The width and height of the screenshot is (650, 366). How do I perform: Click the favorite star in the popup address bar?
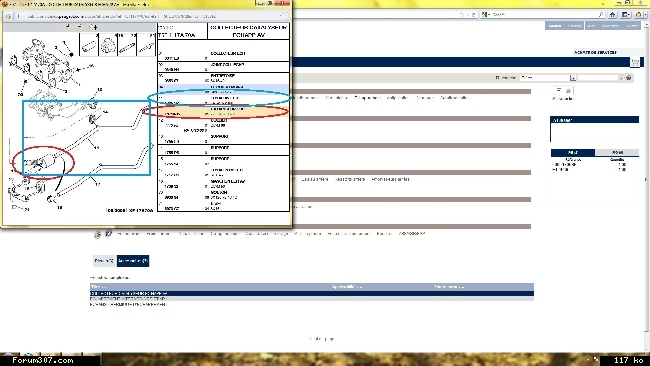coord(284,16)
